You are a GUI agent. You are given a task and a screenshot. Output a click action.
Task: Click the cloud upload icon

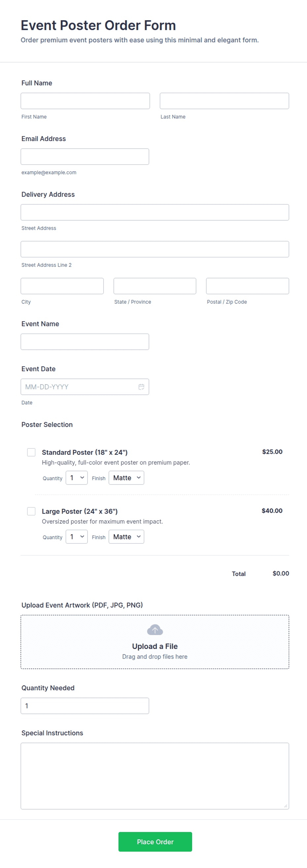(155, 630)
